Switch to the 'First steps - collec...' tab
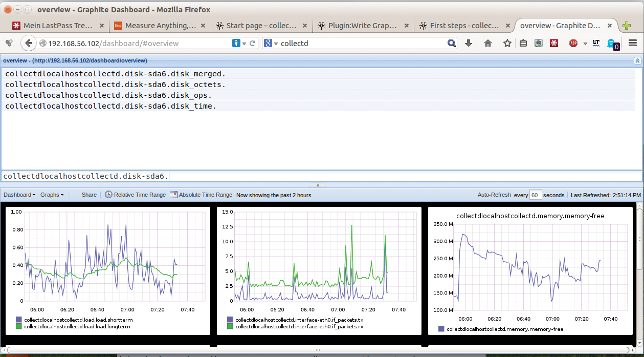 point(464,25)
